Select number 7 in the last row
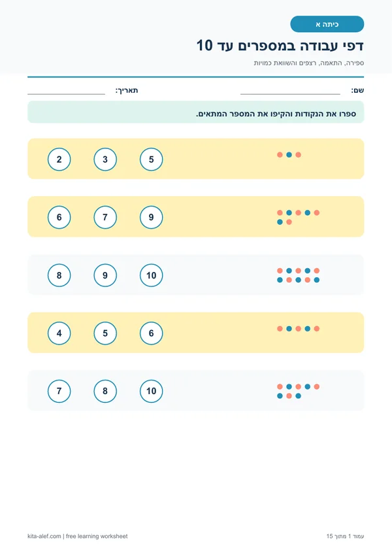 coord(59,391)
